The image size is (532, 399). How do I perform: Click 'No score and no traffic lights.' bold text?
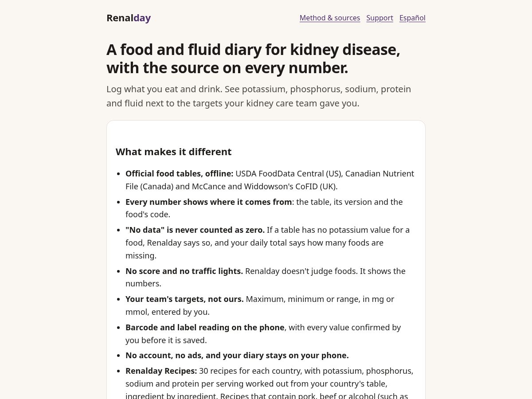[184, 271]
